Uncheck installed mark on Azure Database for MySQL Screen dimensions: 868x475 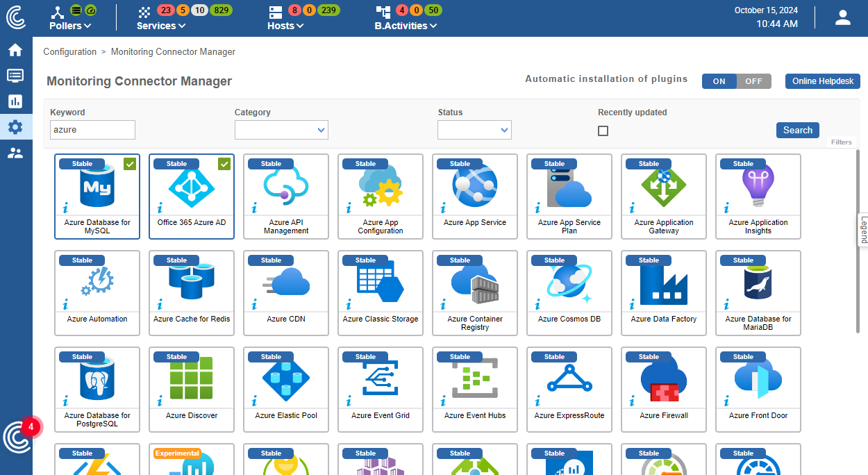tap(130, 164)
